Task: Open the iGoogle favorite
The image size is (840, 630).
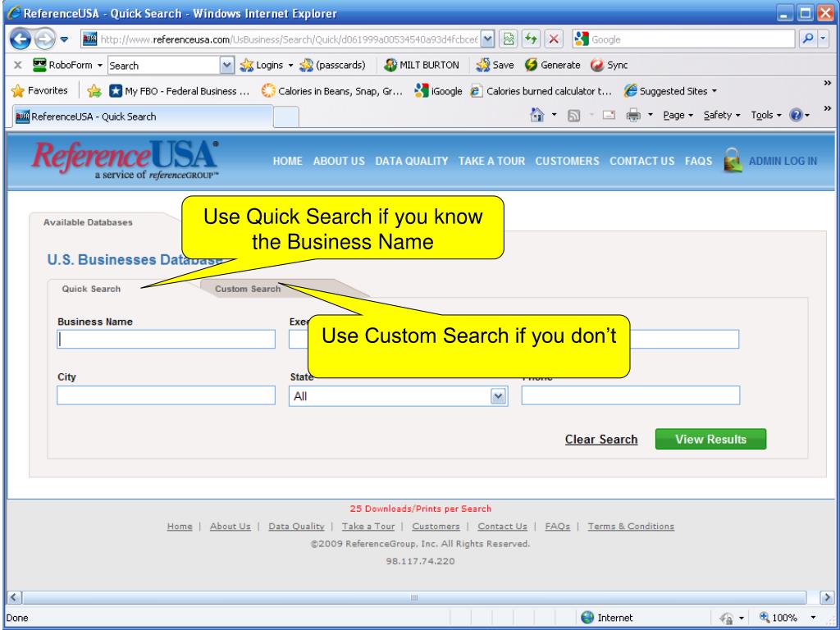Action: point(438,91)
